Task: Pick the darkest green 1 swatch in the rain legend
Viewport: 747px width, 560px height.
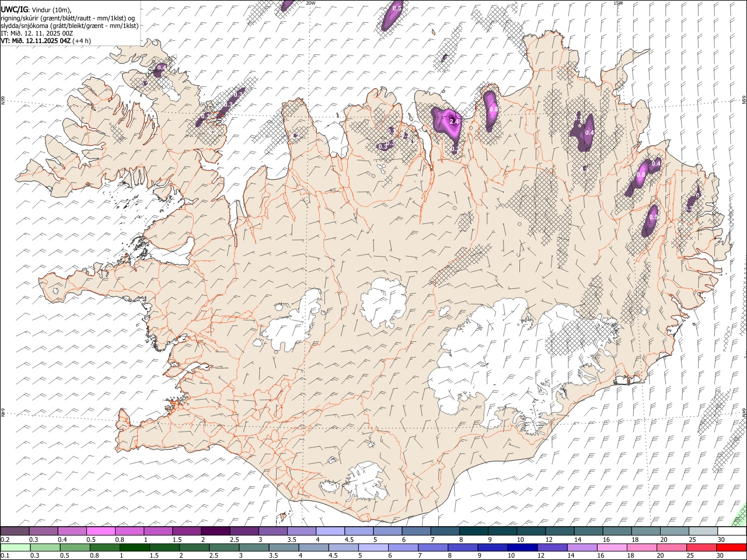Action: point(134,547)
